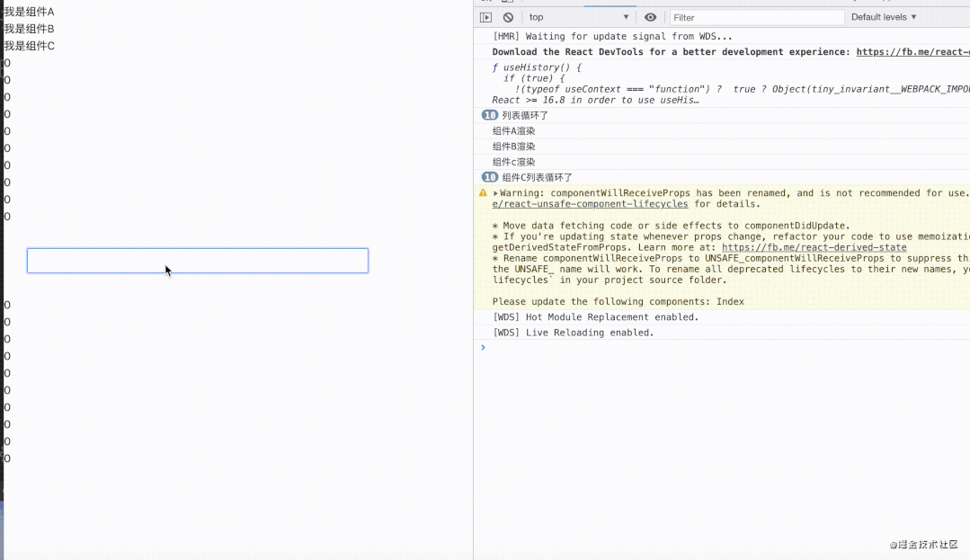This screenshot has height=560, width=970.
Task: Click the 10 badge beside 列表循环了
Action: (x=490, y=115)
